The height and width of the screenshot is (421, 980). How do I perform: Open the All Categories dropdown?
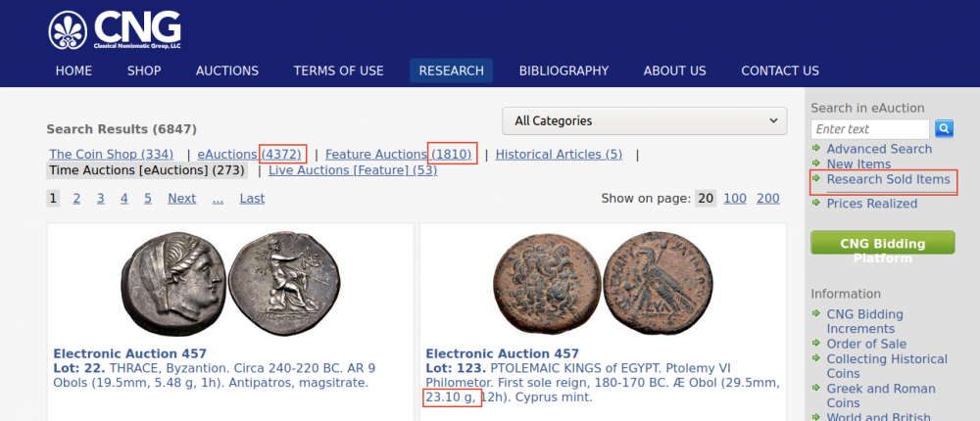coord(645,120)
